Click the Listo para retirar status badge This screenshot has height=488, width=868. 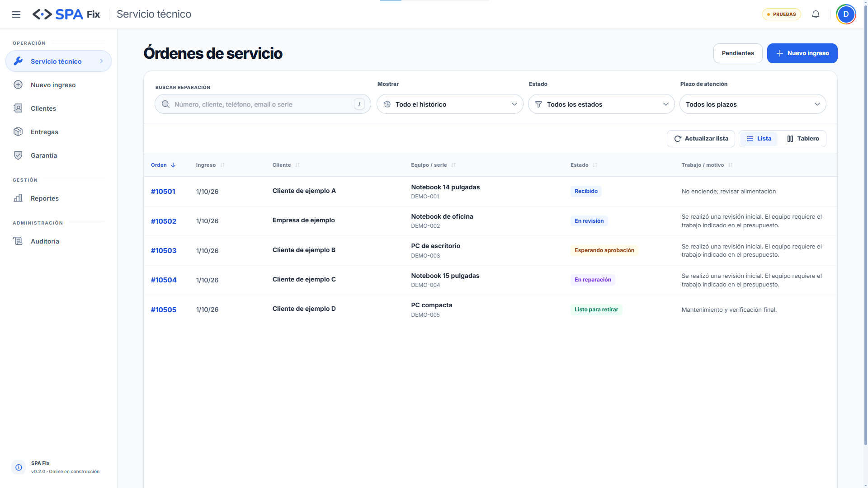(x=596, y=310)
